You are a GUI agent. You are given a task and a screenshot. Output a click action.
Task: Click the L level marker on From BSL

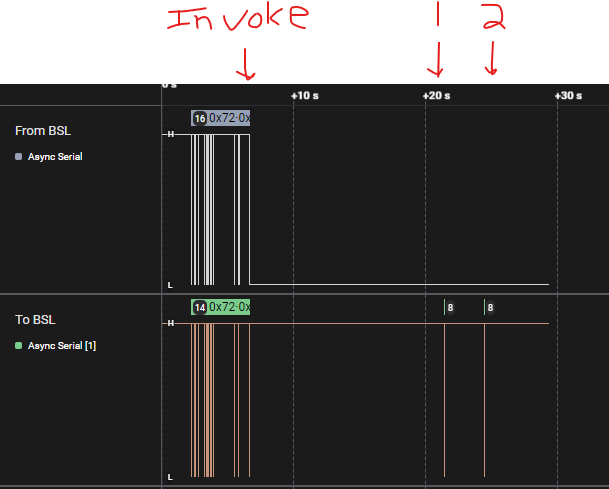pos(170,285)
